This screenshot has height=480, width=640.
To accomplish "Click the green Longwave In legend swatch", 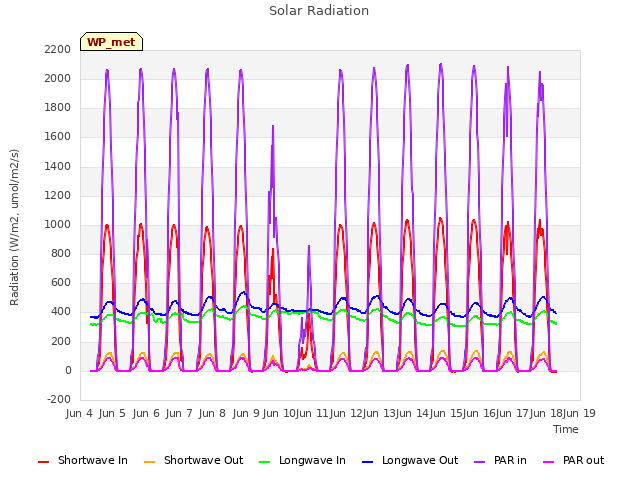I will (265, 462).
